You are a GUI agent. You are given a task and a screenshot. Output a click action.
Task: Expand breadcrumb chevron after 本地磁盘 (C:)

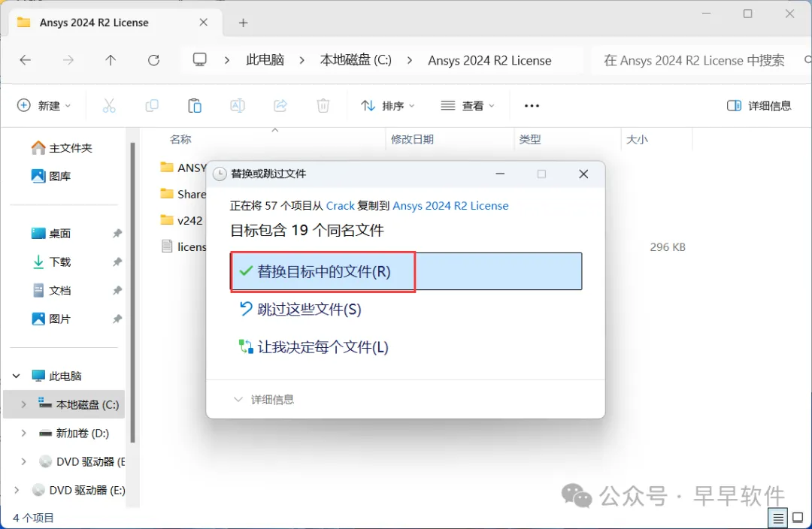(410, 61)
